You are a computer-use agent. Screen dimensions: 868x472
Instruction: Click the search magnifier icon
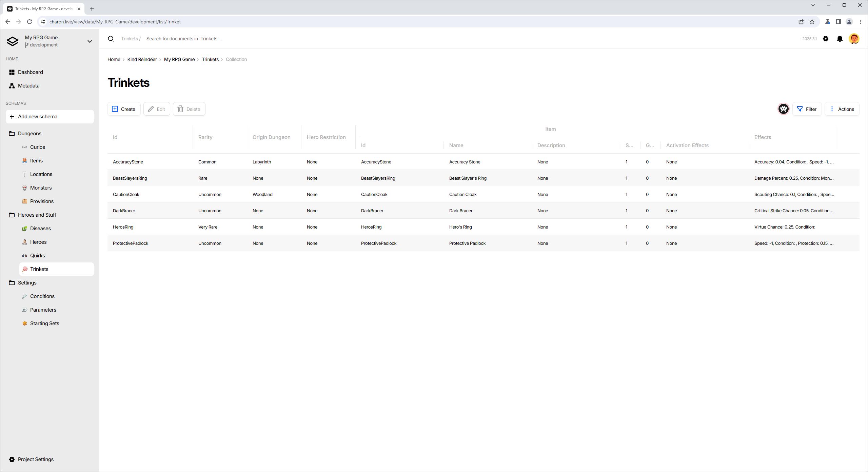click(x=111, y=39)
